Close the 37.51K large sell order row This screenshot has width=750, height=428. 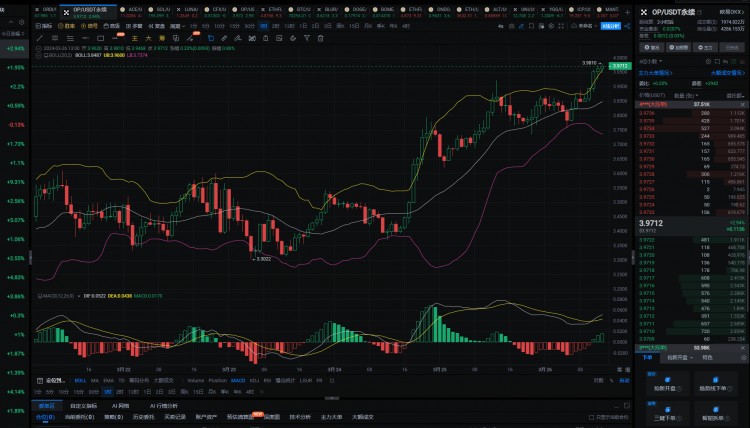743,104
